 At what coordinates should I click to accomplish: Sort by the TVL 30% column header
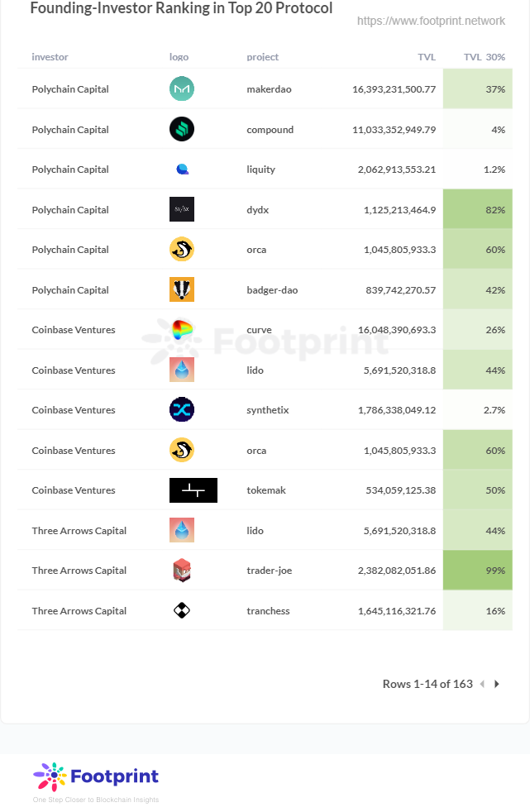(x=484, y=57)
